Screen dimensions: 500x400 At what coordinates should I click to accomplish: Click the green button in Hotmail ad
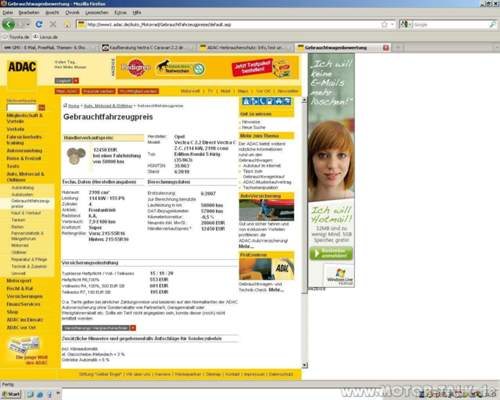331,253
